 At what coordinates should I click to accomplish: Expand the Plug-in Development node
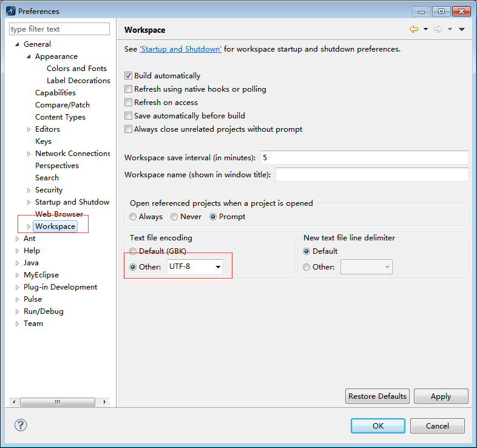(18, 287)
